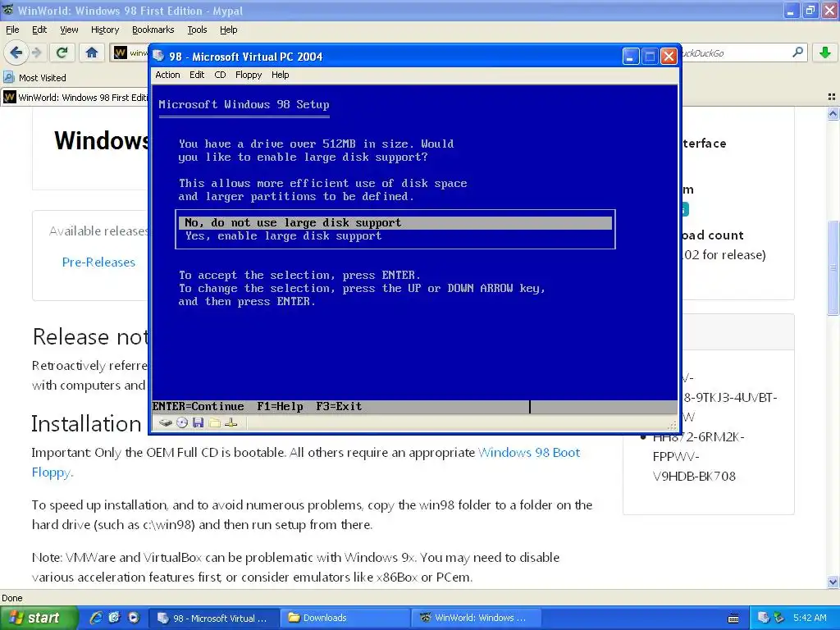The width and height of the screenshot is (840, 630).
Task: Open the CD menu in Virtual PC
Action: point(220,75)
